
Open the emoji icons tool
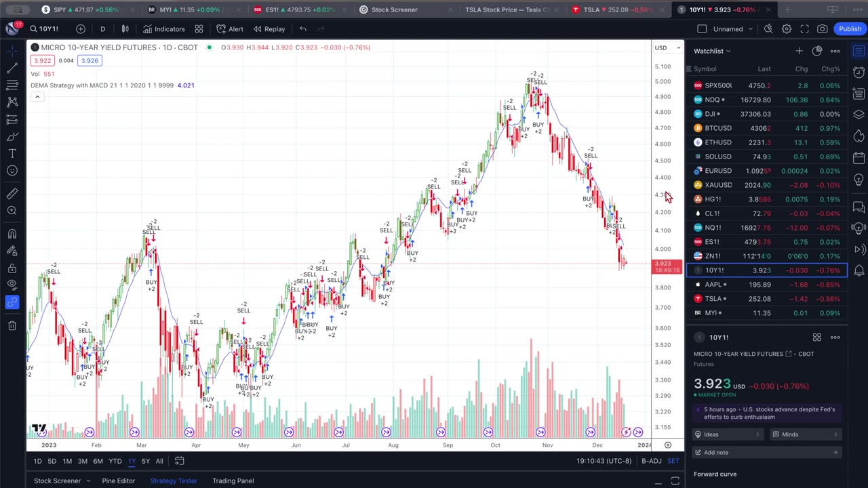(x=12, y=171)
